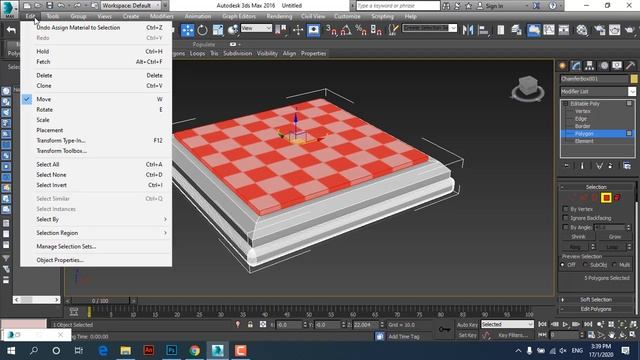
Task: Click Go to Start playback button
Action: pyautogui.click(x=542, y=324)
